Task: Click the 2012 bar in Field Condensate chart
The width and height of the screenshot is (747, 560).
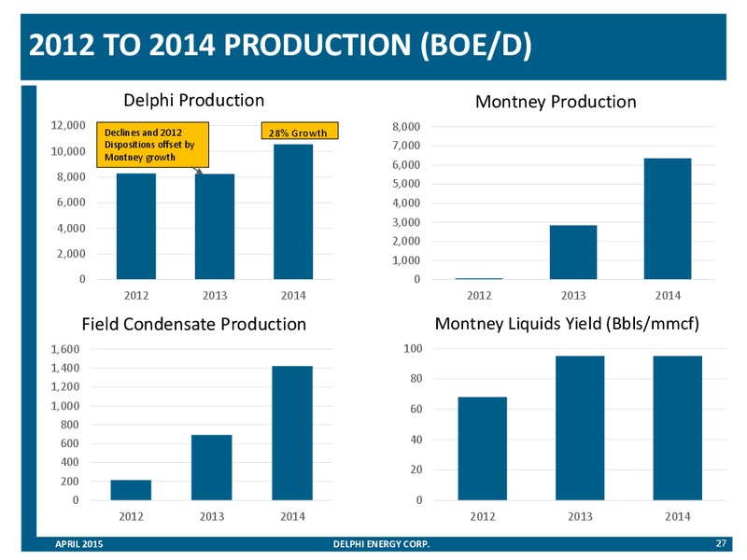Action: (131, 490)
